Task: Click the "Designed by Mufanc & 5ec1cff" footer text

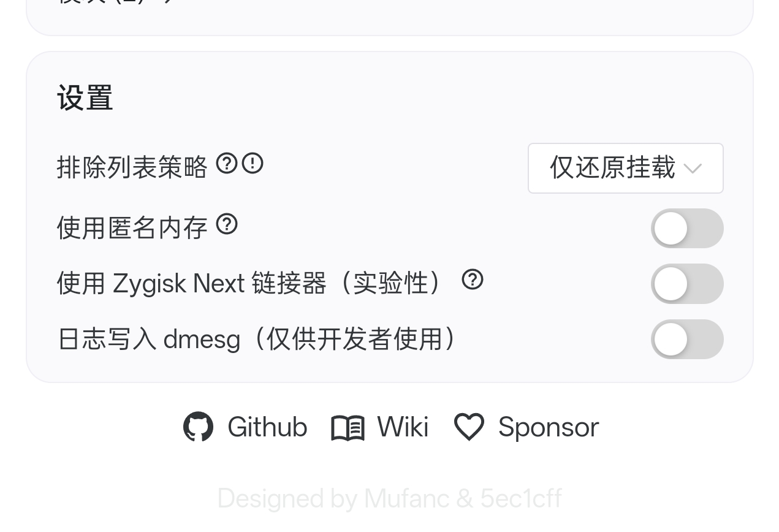Action: pos(389,498)
